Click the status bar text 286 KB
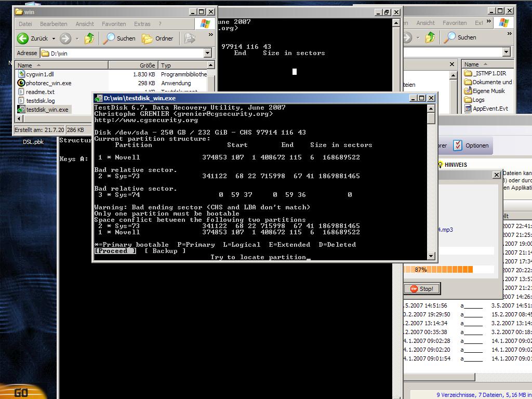532x399 pixels. click(76, 129)
